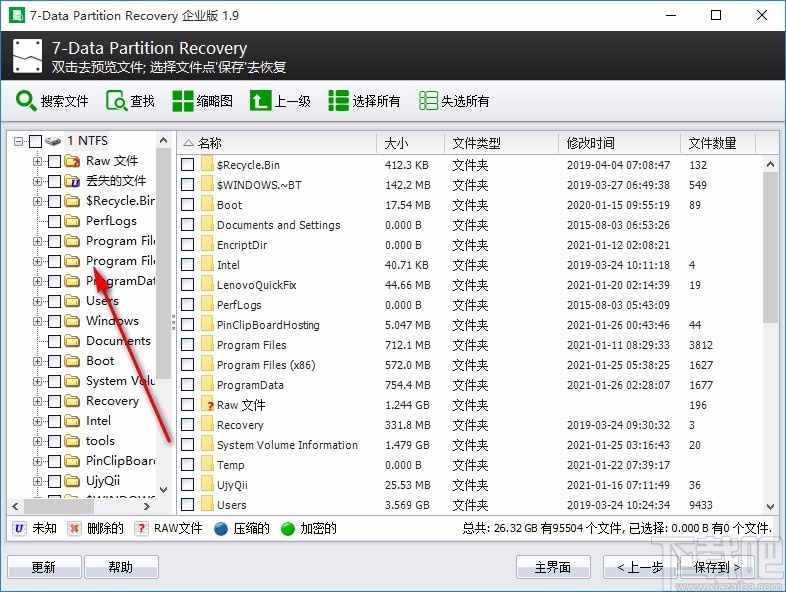The image size is (786, 592).
Task: Select the ProgramData checkbox in file list
Action: click(187, 384)
